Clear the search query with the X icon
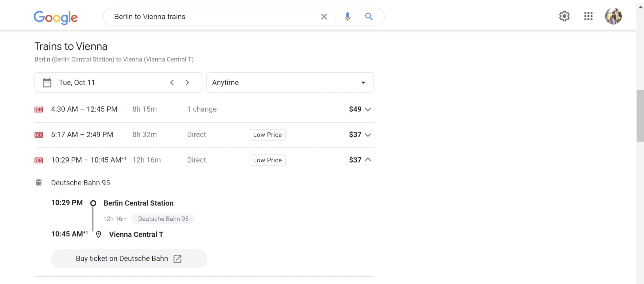 (x=324, y=17)
